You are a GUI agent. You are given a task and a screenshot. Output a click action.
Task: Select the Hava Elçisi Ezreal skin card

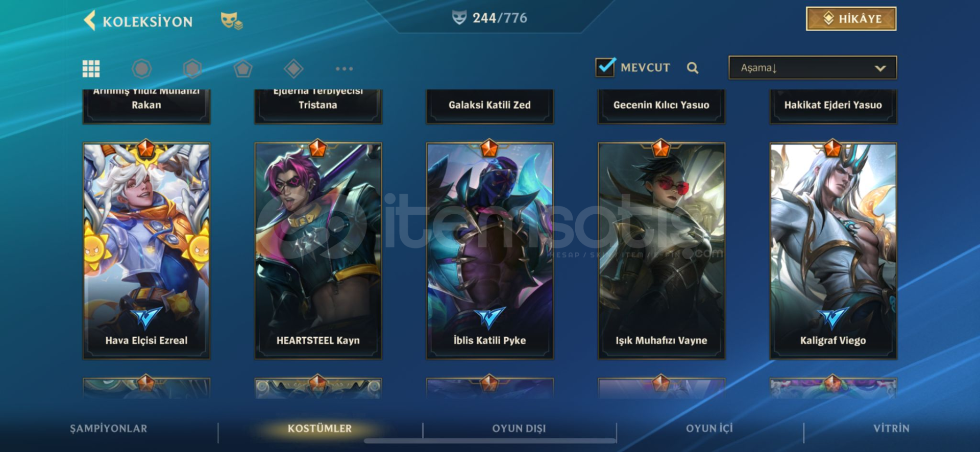[146, 251]
